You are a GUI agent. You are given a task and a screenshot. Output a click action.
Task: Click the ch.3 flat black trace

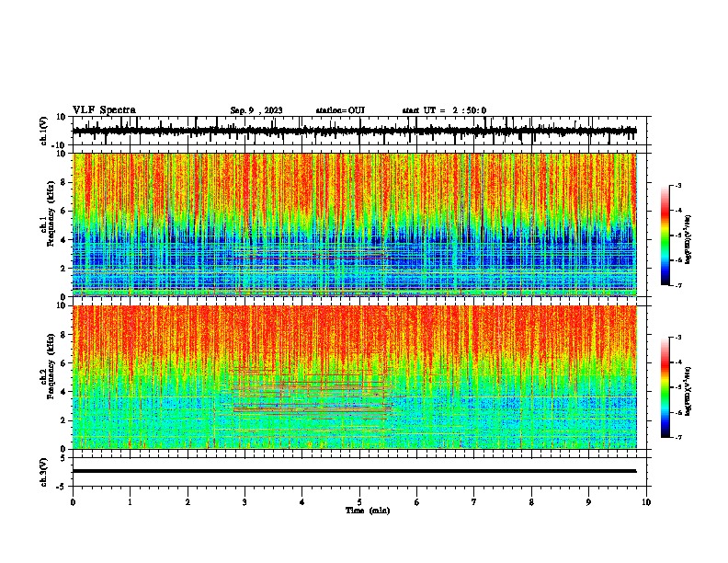[x=354, y=471]
